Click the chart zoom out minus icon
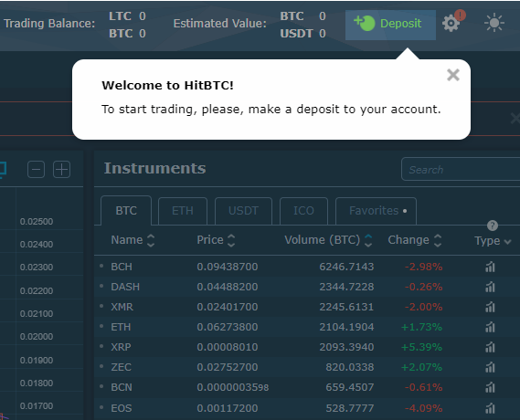520x420 pixels. (36, 170)
